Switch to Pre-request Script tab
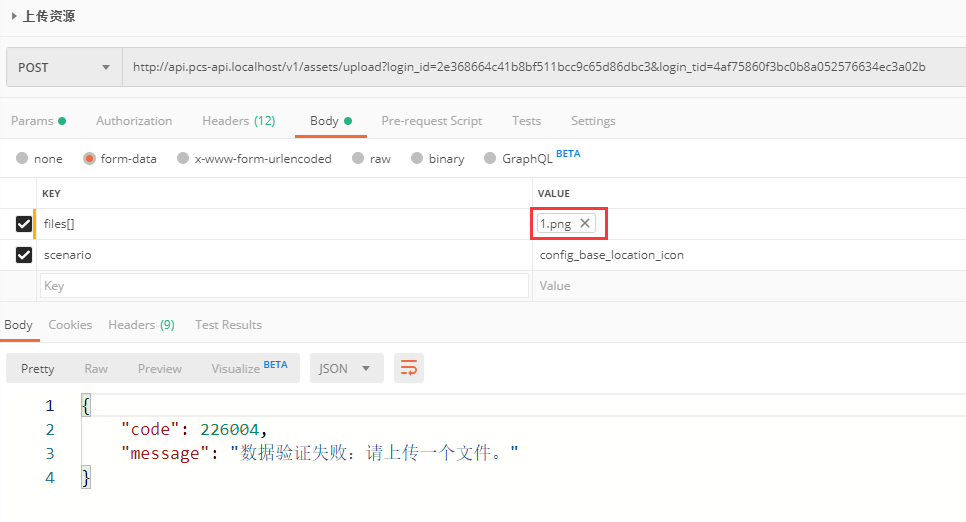The height and width of the screenshot is (522, 966). [431, 121]
